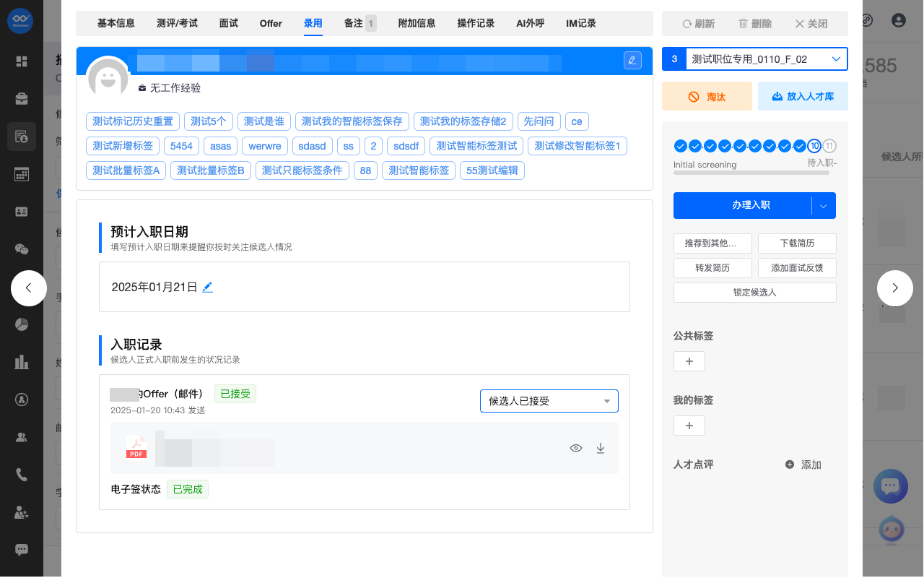Viewport: 924px width, 578px height.
Task: Click 添加 next to 人才点评
Action: point(803,465)
